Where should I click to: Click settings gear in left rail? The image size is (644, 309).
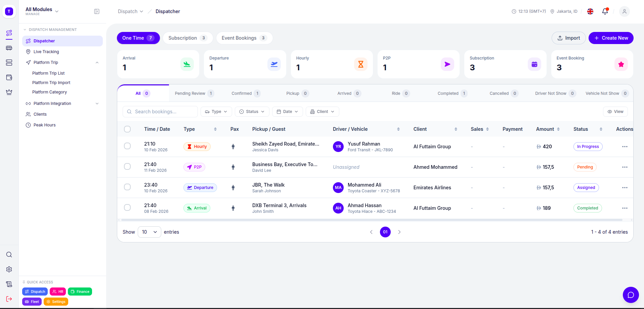pyautogui.click(x=9, y=269)
